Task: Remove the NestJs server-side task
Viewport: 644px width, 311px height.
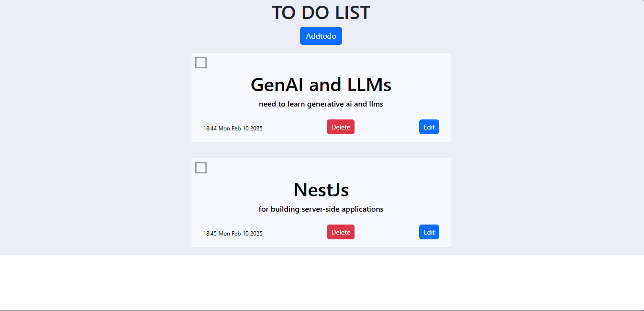Action: point(340,232)
